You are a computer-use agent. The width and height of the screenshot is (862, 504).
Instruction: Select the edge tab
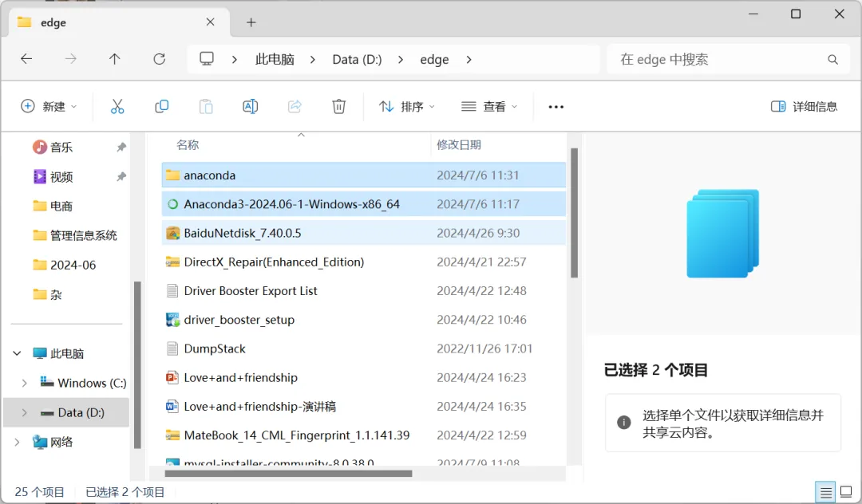119,22
